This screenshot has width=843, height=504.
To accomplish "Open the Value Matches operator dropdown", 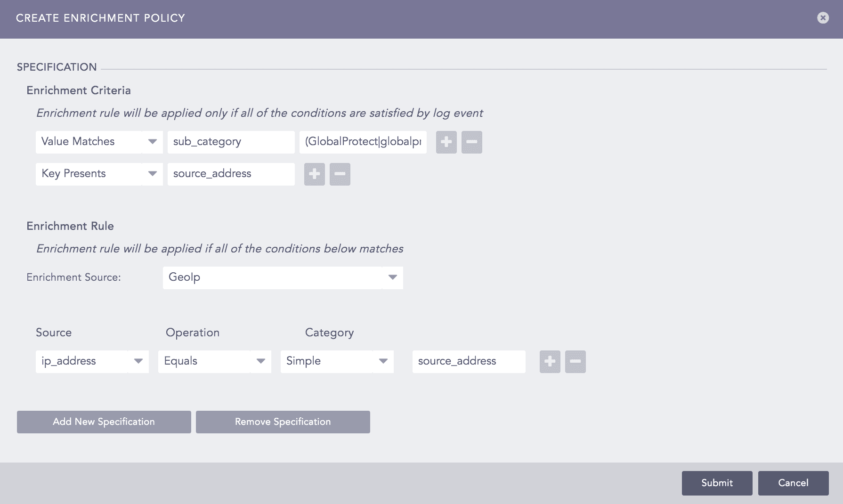I will pos(152,142).
